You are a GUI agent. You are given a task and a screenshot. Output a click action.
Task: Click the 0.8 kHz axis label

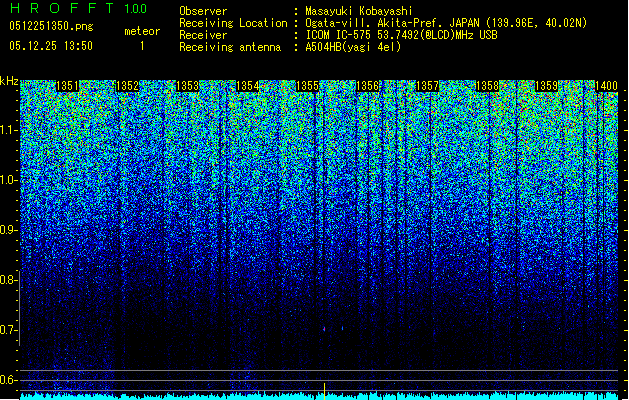[8, 280]
